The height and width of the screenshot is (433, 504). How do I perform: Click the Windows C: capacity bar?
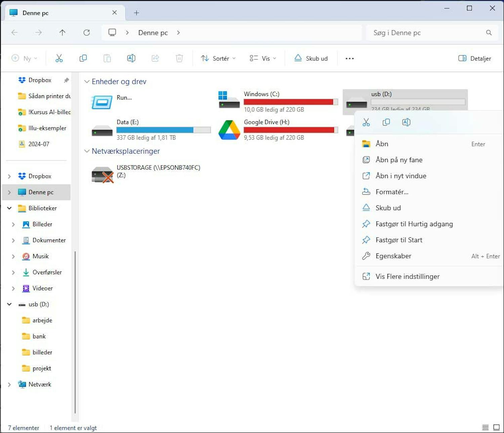click(290, 102)
